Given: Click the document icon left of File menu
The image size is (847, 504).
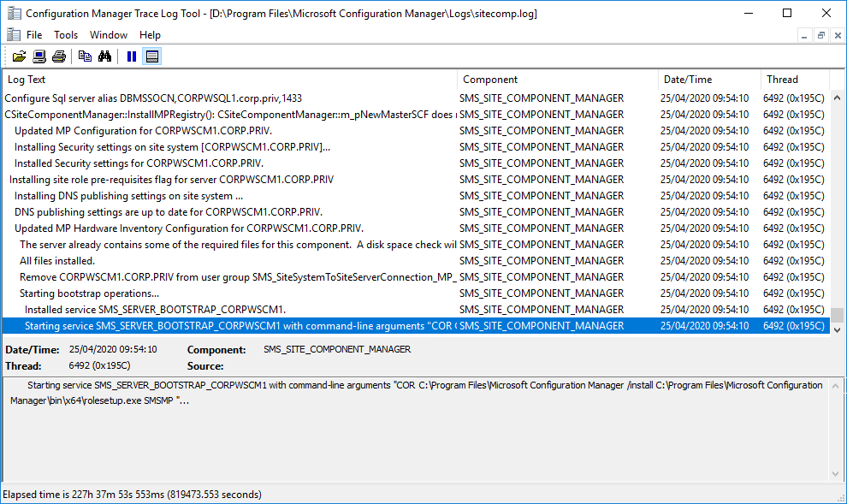Looking at the screenshot, I should pos(13,35).
